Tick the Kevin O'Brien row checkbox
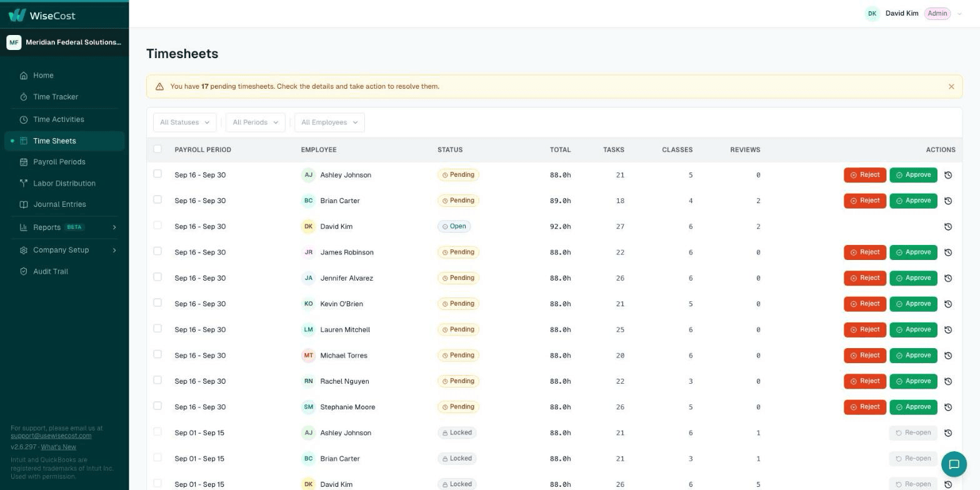 click(x=157, y=302)
